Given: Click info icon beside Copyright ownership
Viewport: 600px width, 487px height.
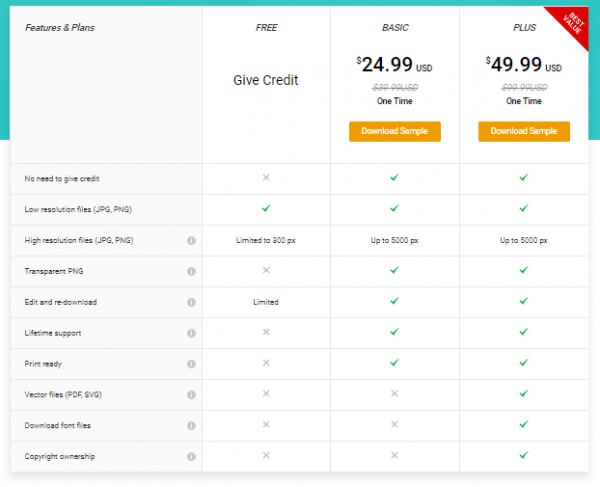Looking at the screenshot, I should point(190,457).
